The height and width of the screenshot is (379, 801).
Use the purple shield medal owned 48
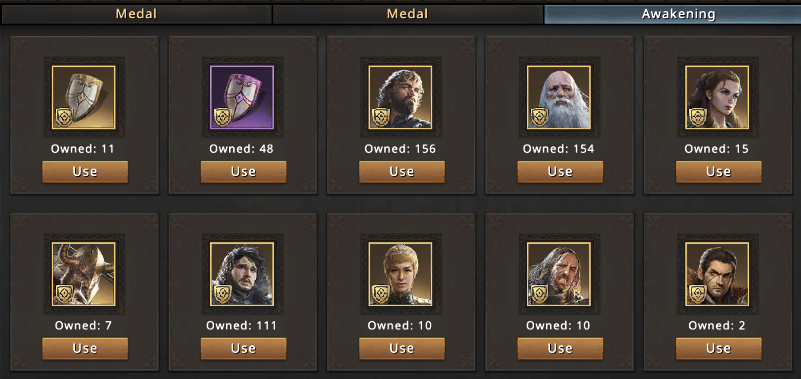[243, 172]
